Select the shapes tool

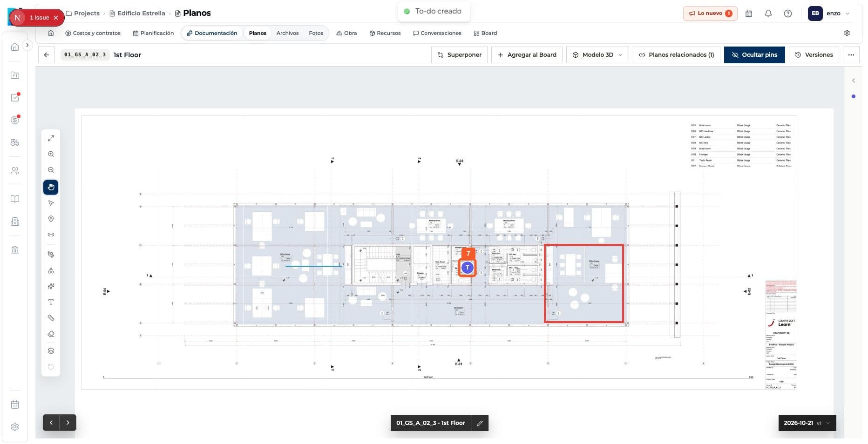51,270
